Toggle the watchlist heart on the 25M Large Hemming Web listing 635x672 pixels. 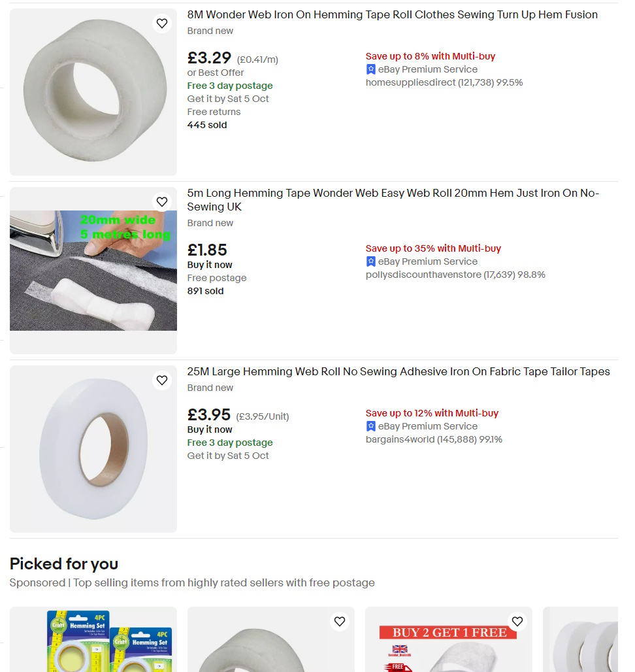[162, 380]
